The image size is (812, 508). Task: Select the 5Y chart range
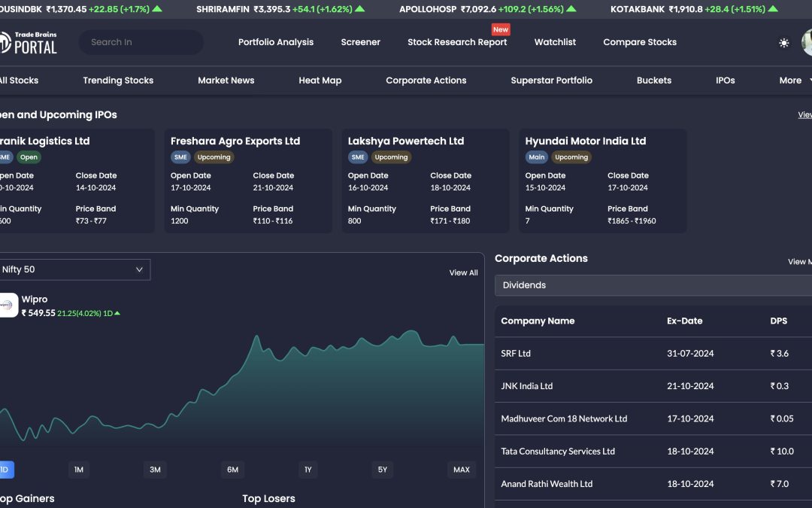(383, 470)
